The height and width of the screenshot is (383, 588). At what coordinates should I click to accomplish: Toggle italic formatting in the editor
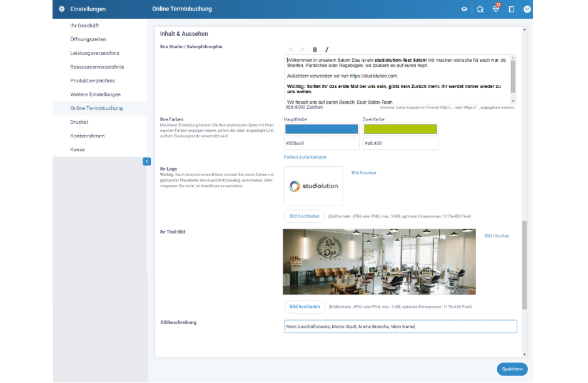[x=327, y=49]
